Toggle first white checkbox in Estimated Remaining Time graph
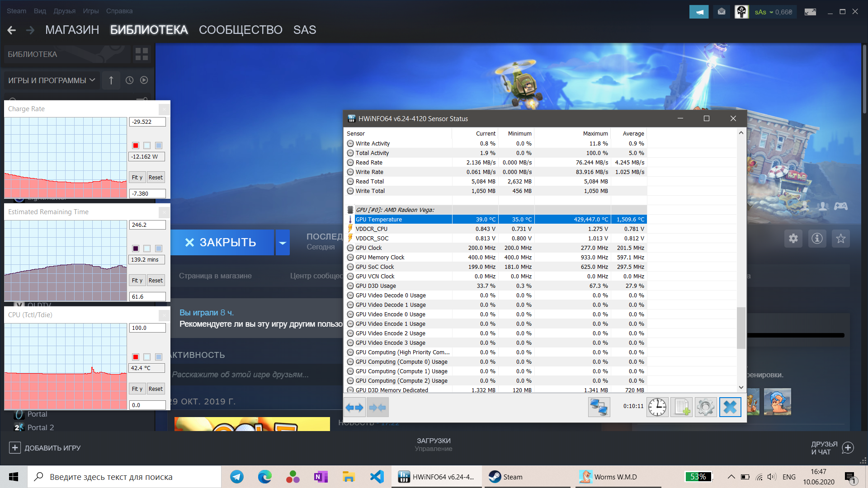This screenshot has height=488, width=868. tap(147, 249)
